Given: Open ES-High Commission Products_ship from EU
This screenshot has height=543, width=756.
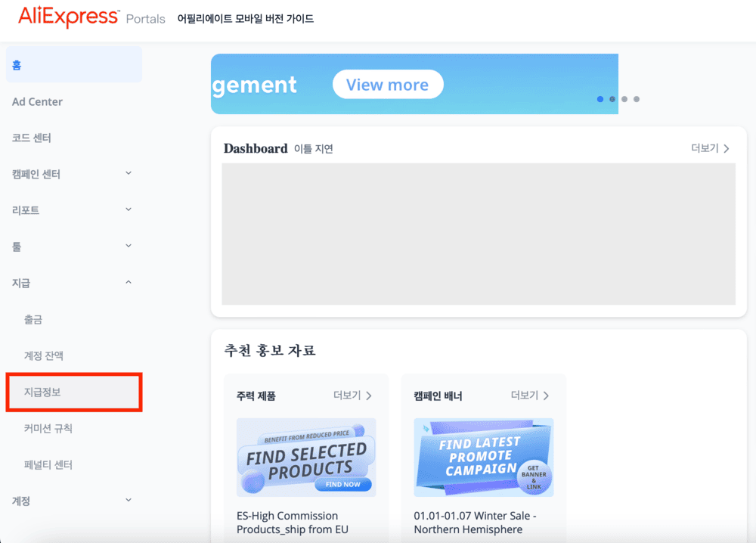Looking at the screenshot, I should pyautogui.click(x=292, y=523).
